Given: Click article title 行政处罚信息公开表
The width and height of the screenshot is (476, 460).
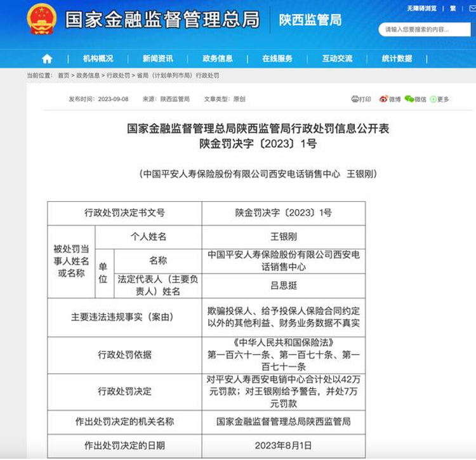Looking at the screenshot, I should click(x=258, y=128).
